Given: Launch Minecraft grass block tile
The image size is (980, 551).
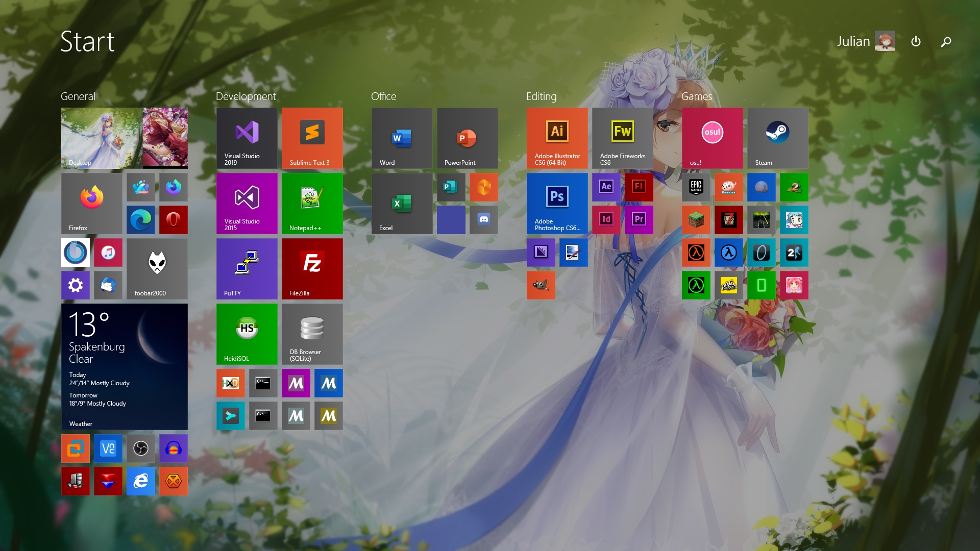Looking at the screenshot, I should [x=696, y=220].
